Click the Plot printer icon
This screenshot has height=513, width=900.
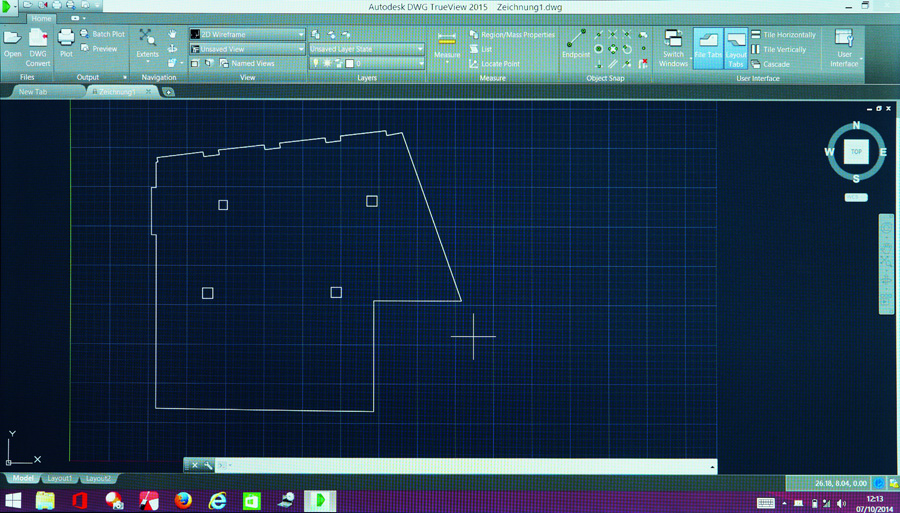click(66, 42)
